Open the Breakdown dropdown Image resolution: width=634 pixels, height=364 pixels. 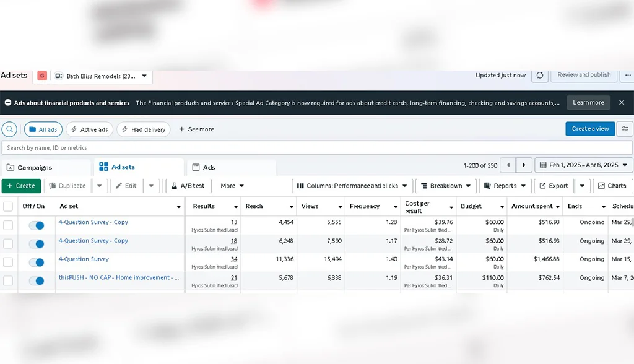coord(445,186)
